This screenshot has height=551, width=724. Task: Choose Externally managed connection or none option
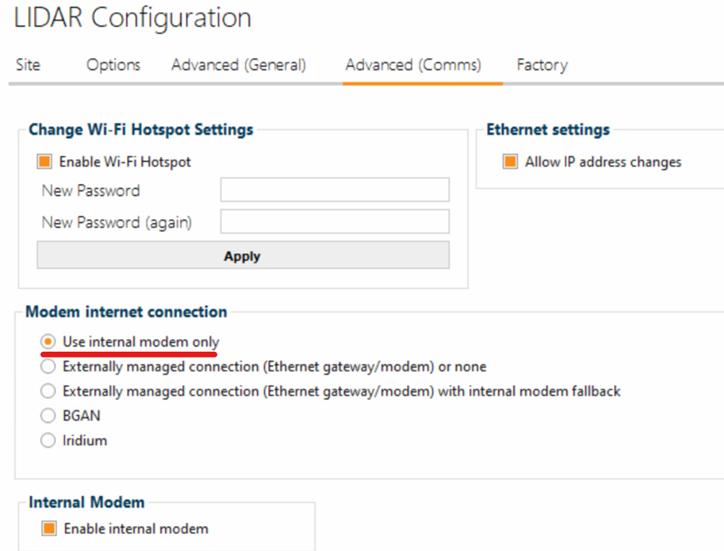pyautogui.click(x=48, y=366)
